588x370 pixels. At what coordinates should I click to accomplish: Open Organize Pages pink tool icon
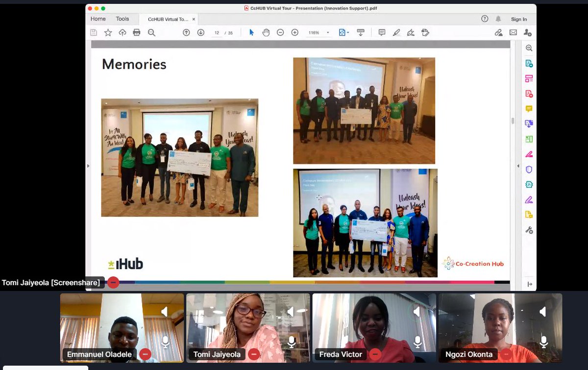tap(529, 78)
